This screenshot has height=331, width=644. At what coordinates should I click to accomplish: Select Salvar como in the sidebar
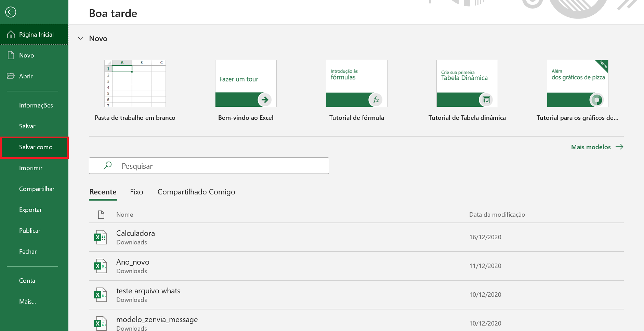point(34,147)
